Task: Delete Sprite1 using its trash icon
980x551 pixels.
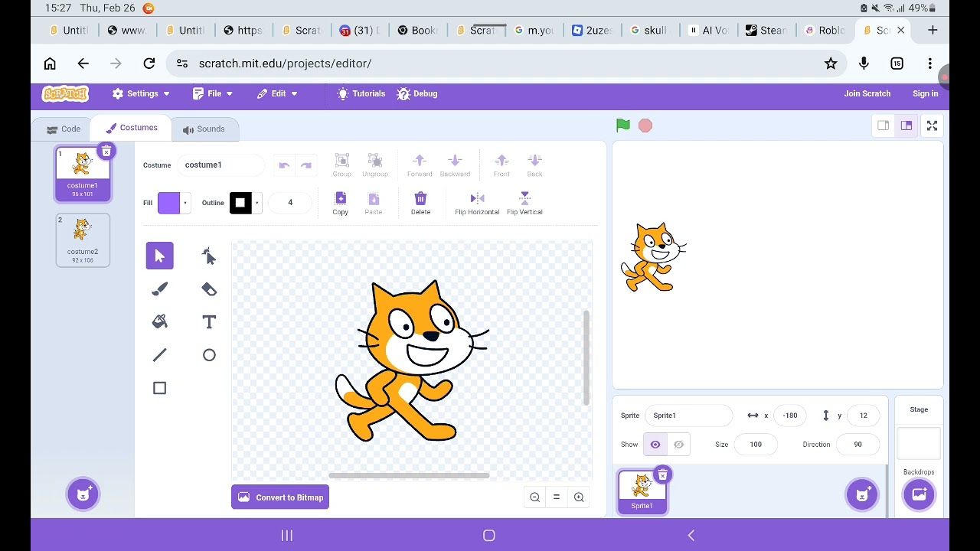Action: 663,475
